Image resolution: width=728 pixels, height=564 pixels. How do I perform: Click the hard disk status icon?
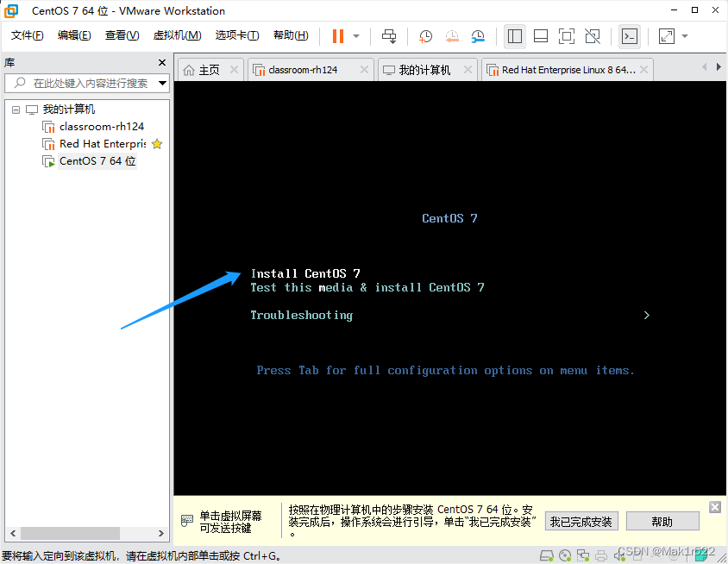click(546, 555)
